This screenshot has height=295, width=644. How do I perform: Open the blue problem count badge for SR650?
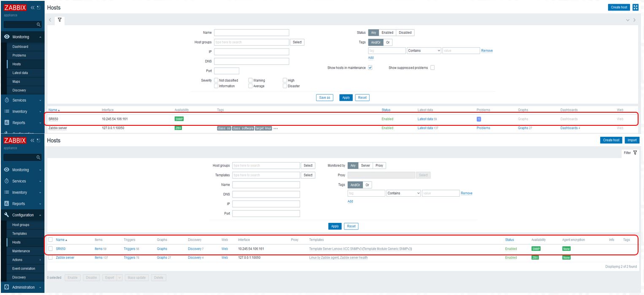[x=479, y=119]
